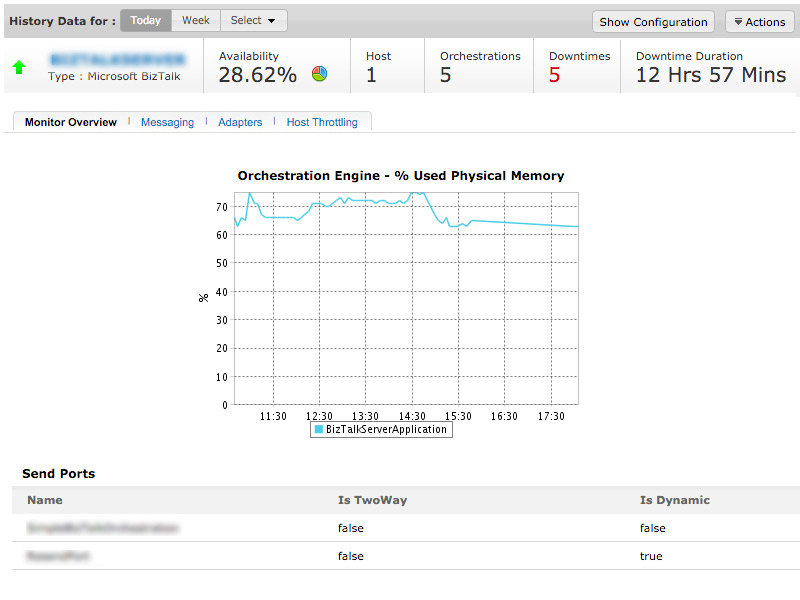Image resolution: width=800 pixels, height=600 pixels.
Task: Click the red Downtimes count
Action: click(554, 75)
